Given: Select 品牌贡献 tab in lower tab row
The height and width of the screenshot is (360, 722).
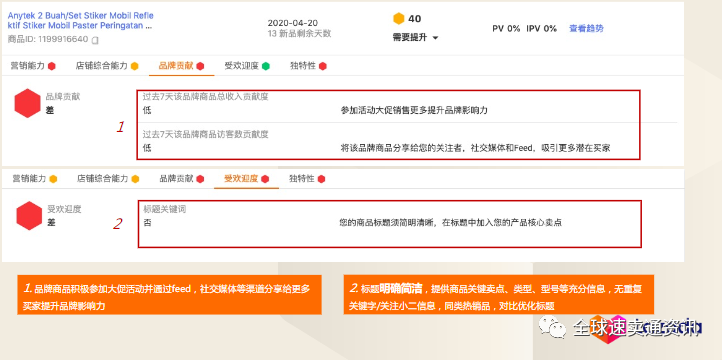Looking at the screenshot, I should tap(182, 179).
